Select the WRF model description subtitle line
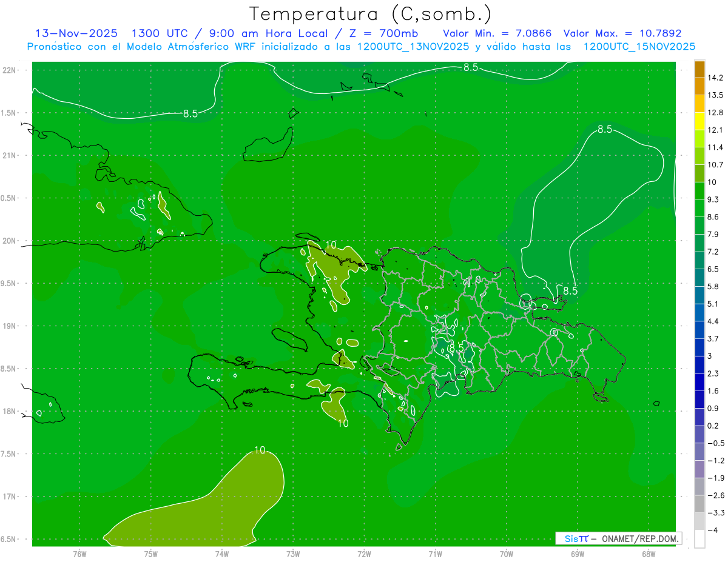 click(361, 47)
